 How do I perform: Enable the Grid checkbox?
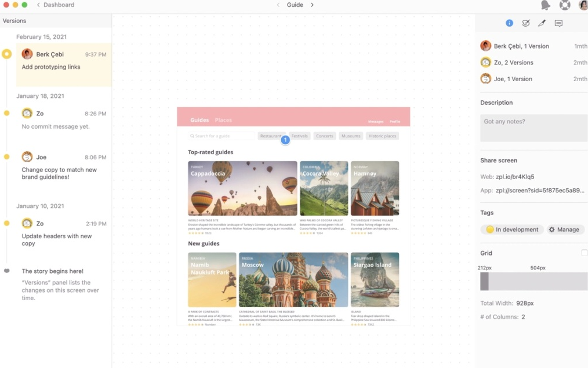(x=585, y=253)
